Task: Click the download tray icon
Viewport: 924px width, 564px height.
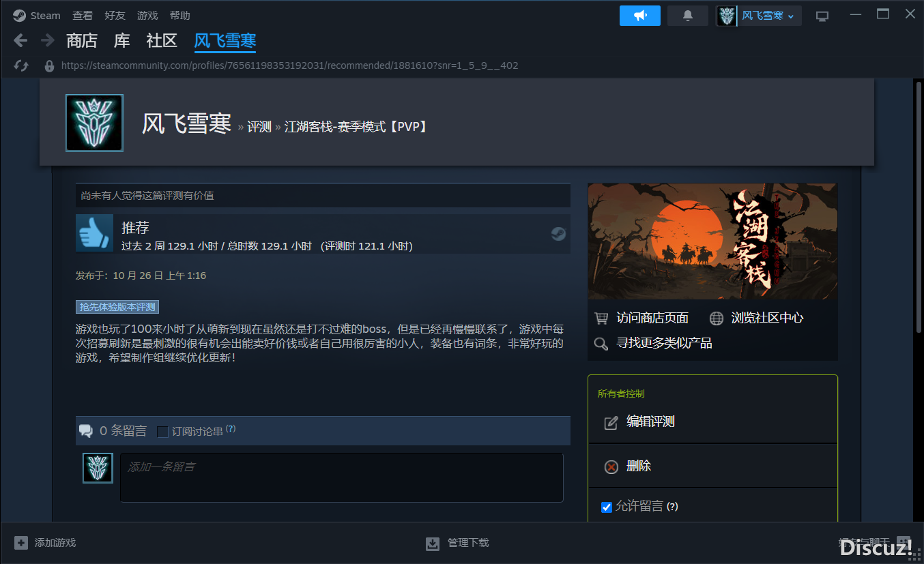Action: pyautogui.click(x=433, y=544)
